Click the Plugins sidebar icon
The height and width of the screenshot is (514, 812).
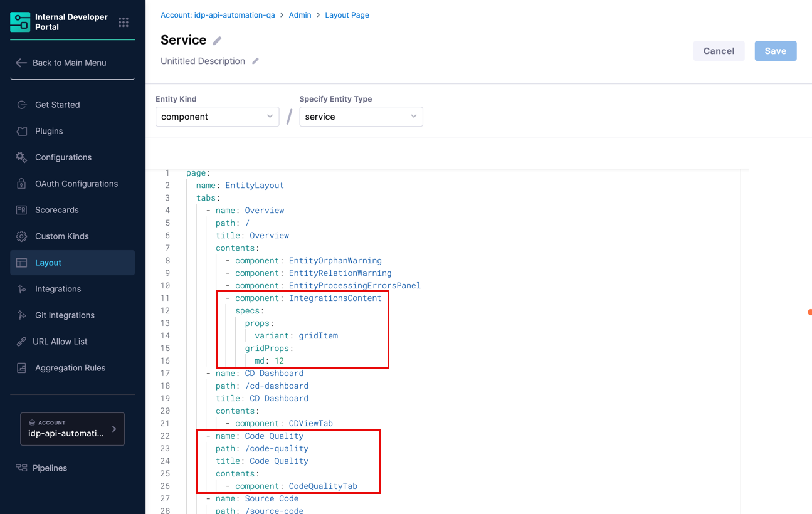22,131
